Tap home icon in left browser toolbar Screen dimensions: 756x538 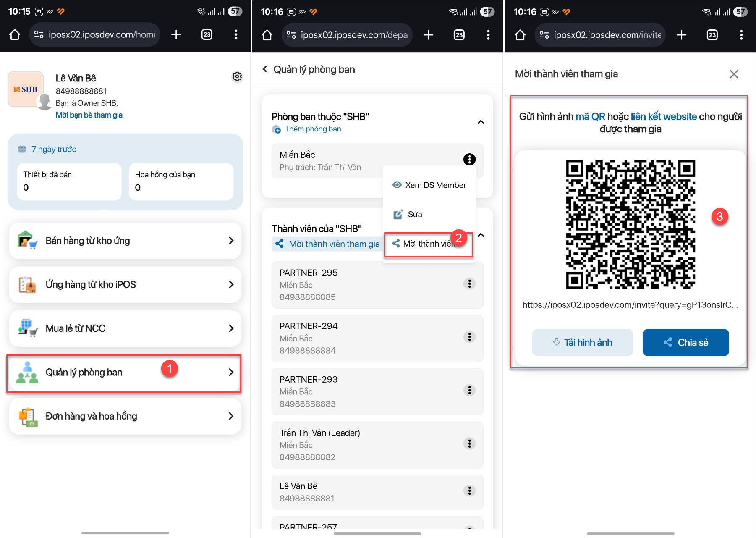(x=15, y=34)
